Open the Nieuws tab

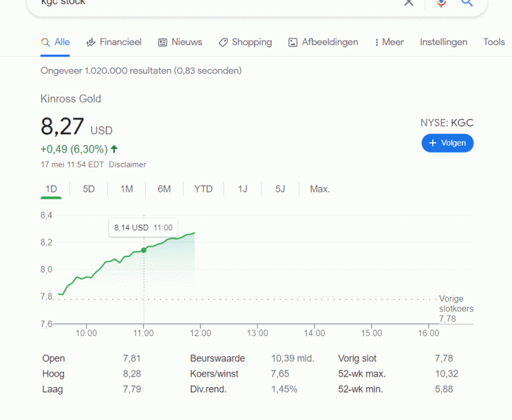(180, 42)
